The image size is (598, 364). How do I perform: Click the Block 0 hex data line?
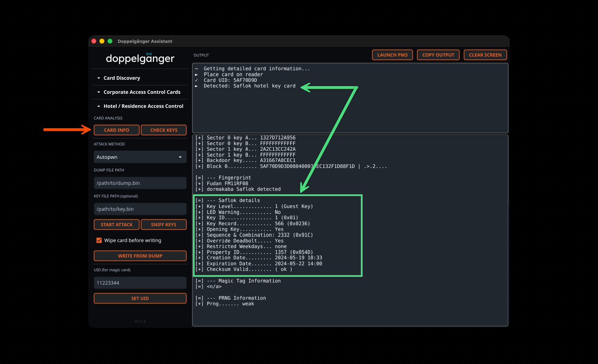291,166
